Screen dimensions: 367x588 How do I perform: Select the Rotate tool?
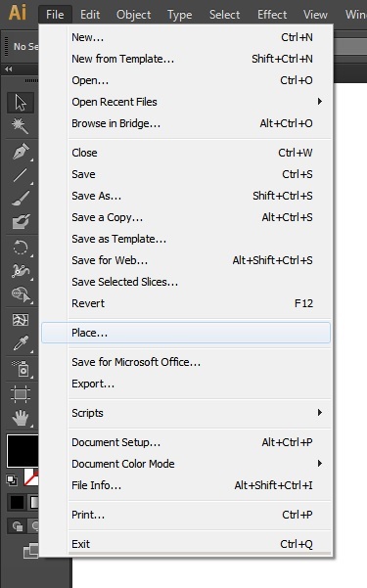click(21, 248)
